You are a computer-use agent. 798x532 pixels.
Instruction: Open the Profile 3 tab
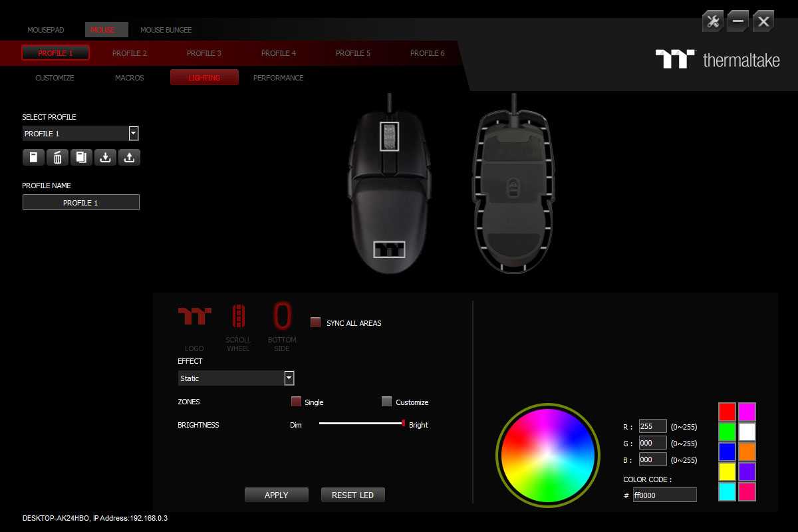203,53
